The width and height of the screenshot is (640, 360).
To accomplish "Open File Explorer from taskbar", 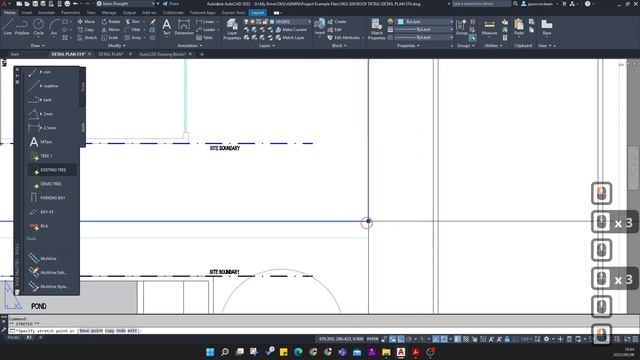I will [386, 352].
